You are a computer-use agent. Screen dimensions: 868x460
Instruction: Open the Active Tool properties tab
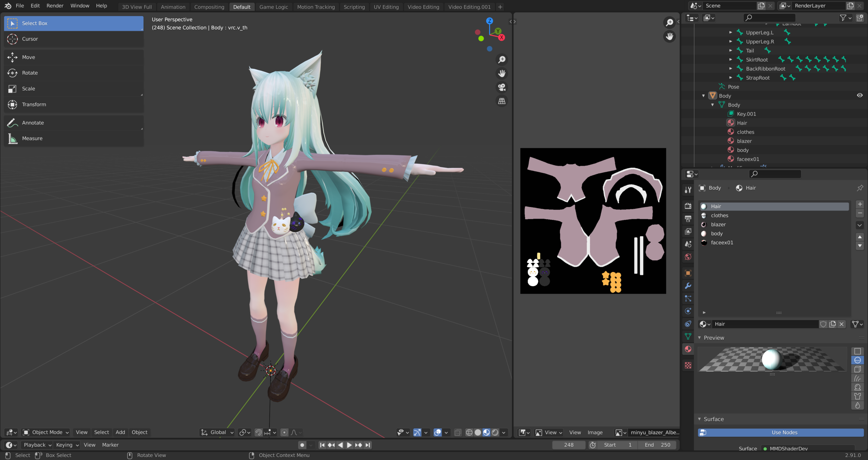click(x=688, y=190)
